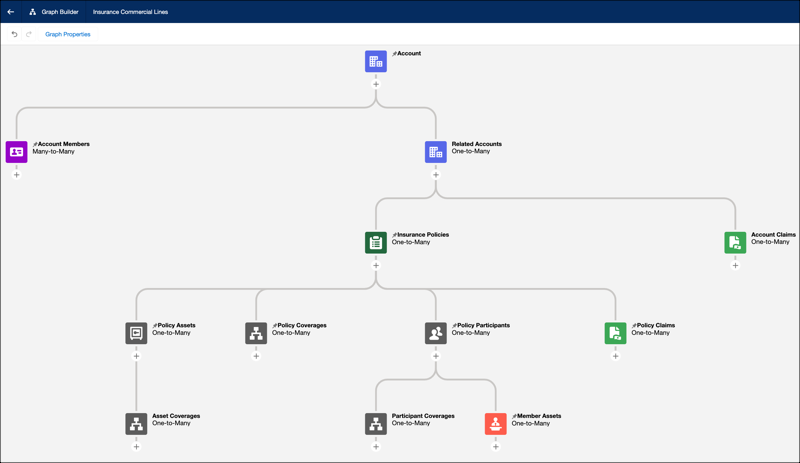Click the Asset Coverages label
The width and height of the screenshot is (800, 463).
pos(176,416)
